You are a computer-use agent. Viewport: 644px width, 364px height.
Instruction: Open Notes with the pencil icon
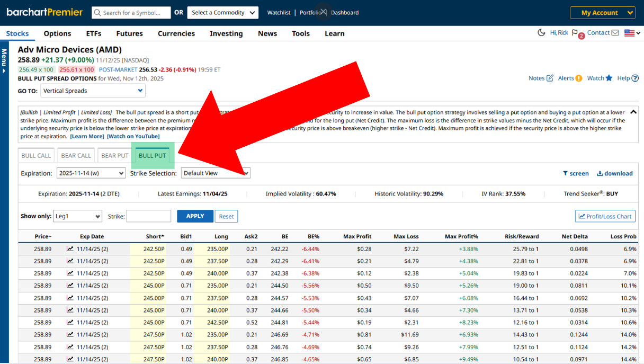[550, 78]
